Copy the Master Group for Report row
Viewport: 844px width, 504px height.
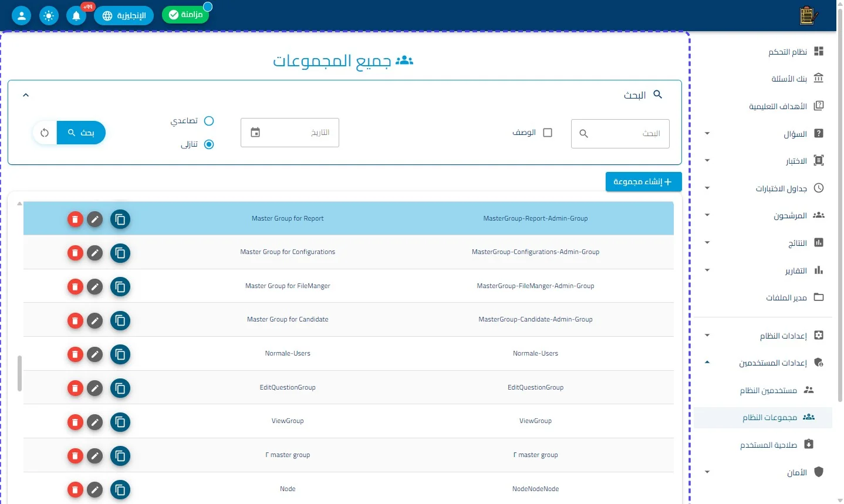click(120, 219)
